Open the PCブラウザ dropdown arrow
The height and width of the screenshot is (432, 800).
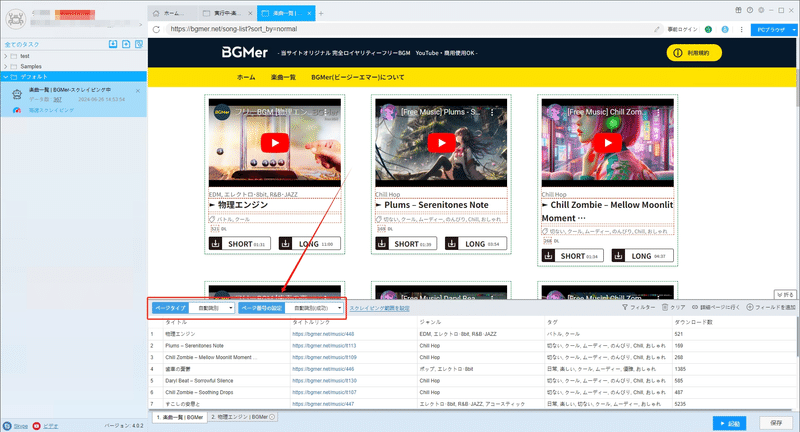[794, 30]
